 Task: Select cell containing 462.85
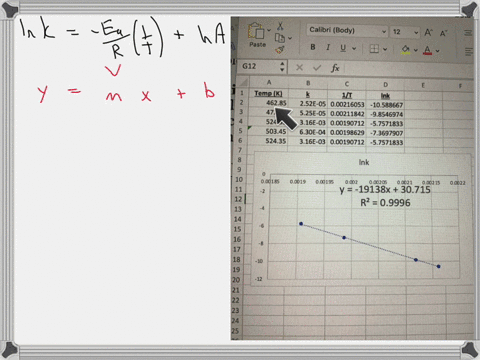pyautogui.click(x=268, y=103)
